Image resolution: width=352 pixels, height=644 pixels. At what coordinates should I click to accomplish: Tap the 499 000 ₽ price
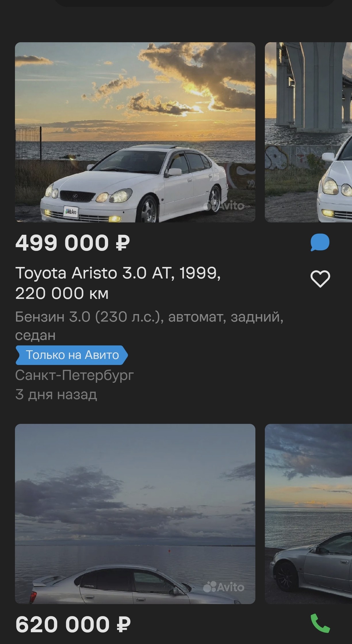(72, 243)
